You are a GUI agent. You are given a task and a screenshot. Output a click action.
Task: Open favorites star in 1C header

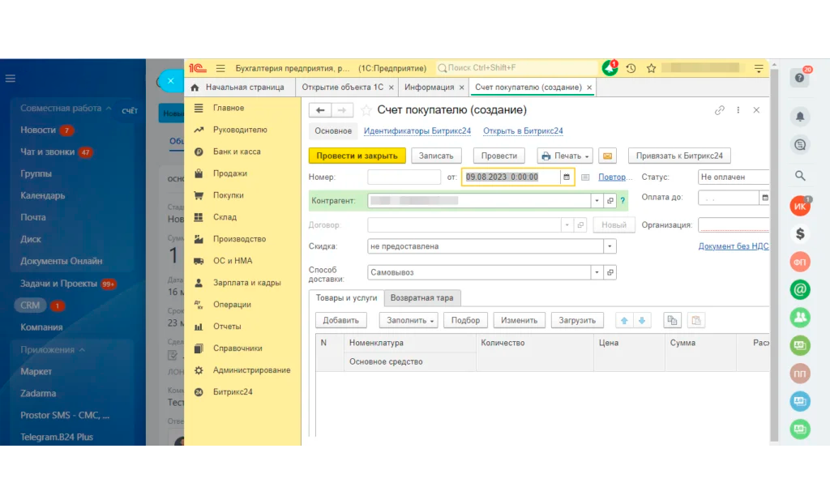pos(651,68)
